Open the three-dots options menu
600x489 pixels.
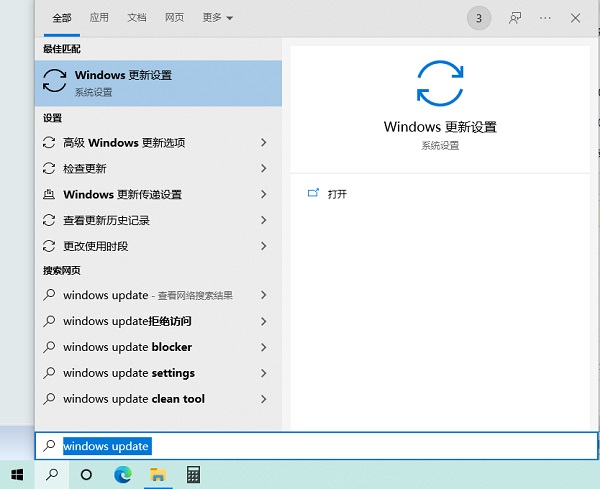point(545,18)
